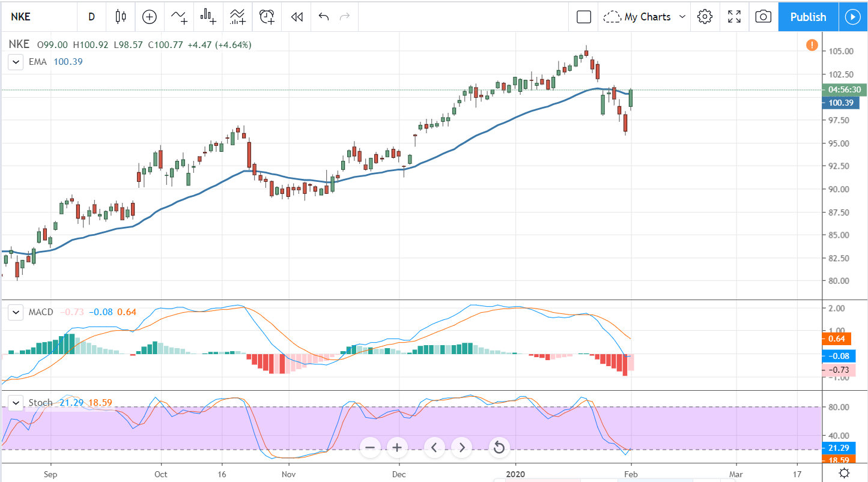Create an alert with the clock icon

point(267,17)
